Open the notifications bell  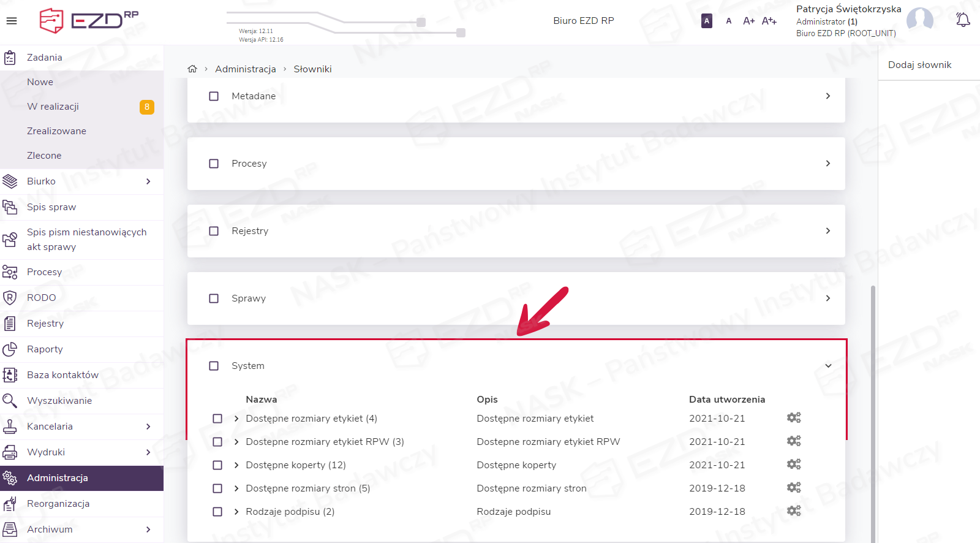(x=963, y=20)
